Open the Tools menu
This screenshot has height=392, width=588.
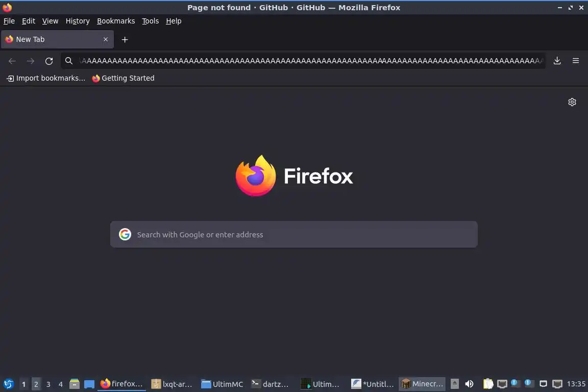(x=151, y=21)
